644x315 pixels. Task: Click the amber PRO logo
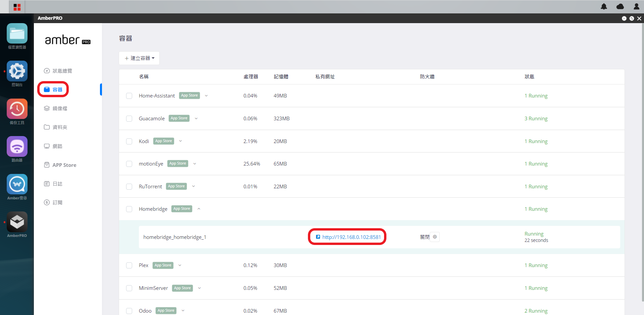click(68, 40)
